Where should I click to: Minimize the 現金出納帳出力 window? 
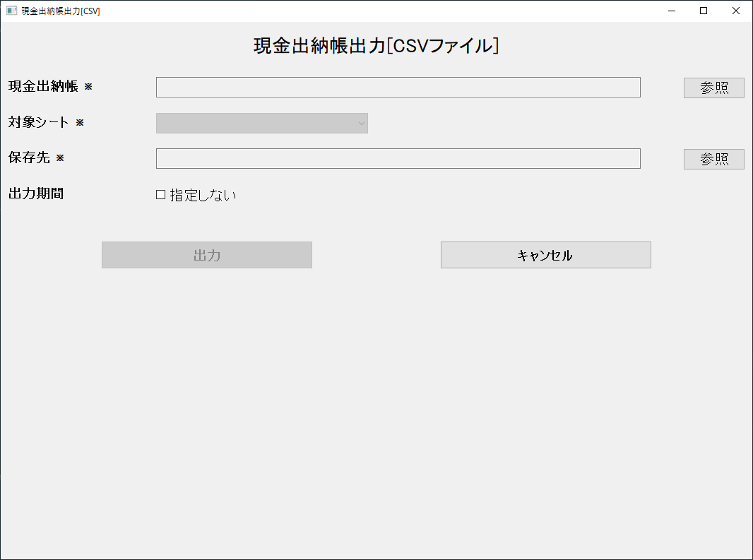[x=670, y=11]
